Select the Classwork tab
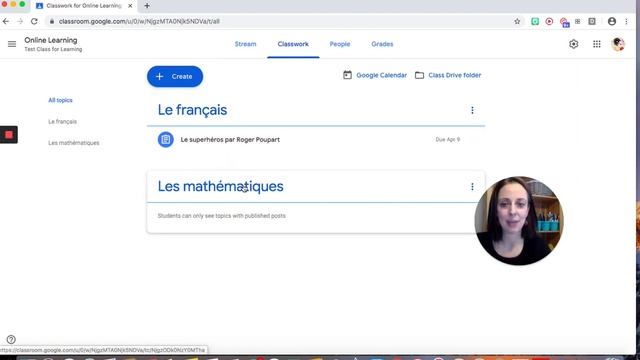 [293, 44]
